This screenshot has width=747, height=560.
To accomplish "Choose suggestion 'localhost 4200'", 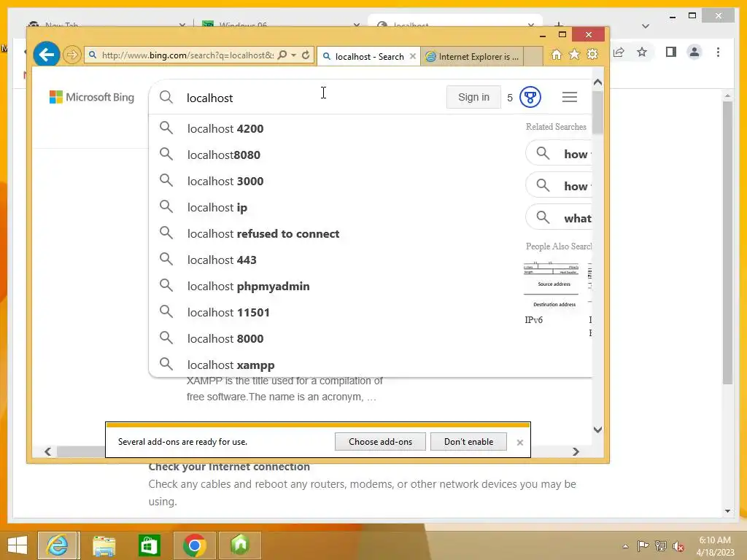I will 371,128.
